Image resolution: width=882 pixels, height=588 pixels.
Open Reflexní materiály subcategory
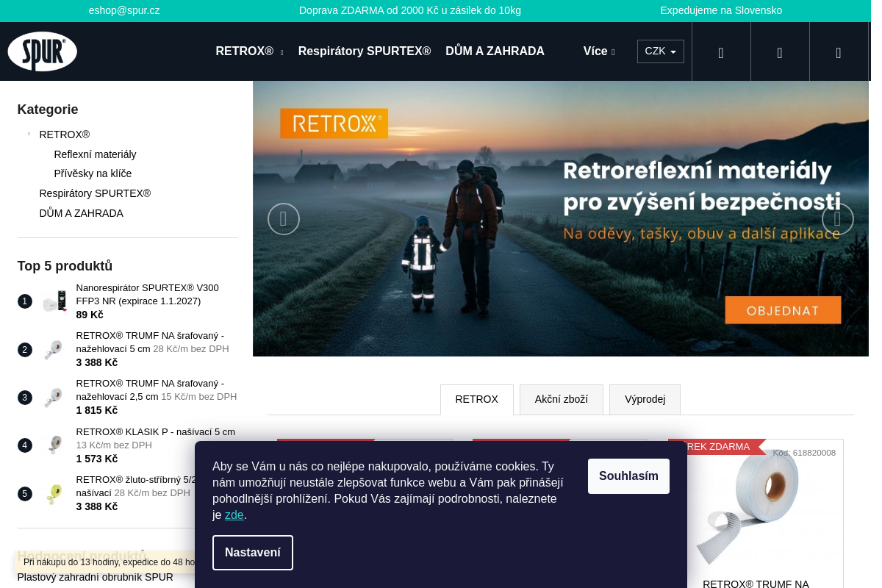click(x=96, y=154)
